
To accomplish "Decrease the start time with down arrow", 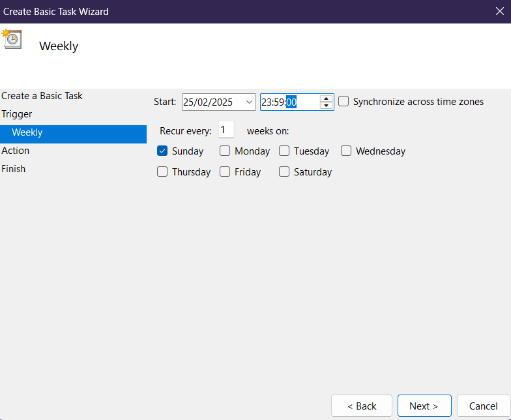I will click(327, 106).
